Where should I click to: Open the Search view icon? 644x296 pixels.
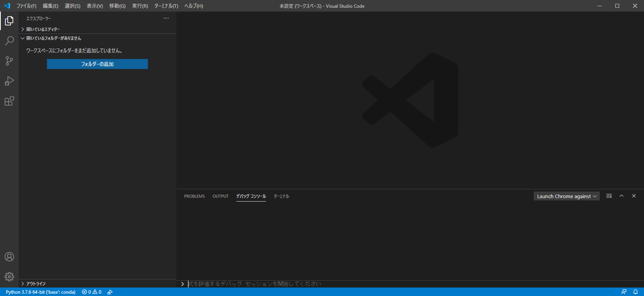[x=9, y=41]
